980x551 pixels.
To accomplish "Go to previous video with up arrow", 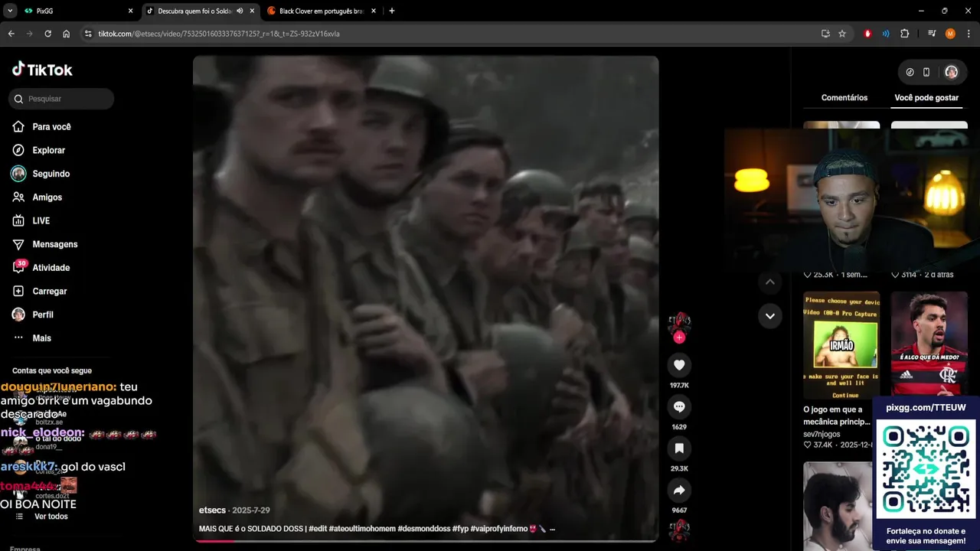I will 770,282.
